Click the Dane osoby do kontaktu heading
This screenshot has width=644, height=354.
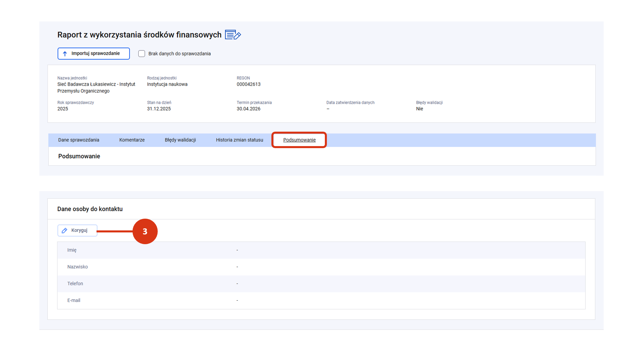tap(90, 209)
